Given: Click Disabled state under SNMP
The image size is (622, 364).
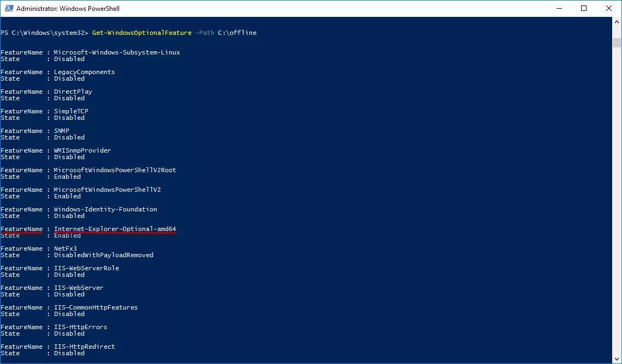Looking at the screenshot, I should click(x=69, y=137).
